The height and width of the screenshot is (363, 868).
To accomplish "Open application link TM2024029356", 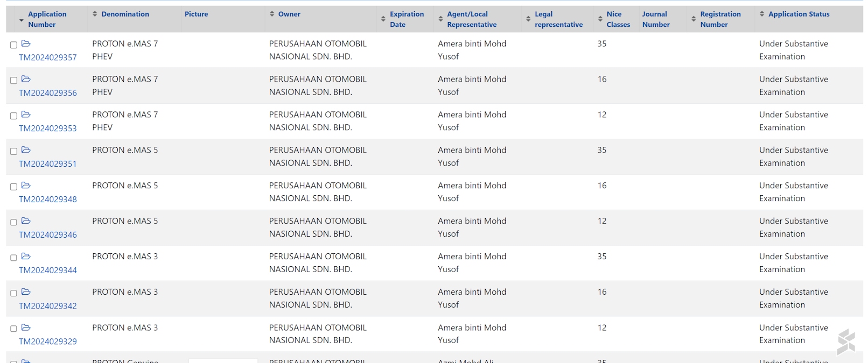I will (x=48, y=93).
